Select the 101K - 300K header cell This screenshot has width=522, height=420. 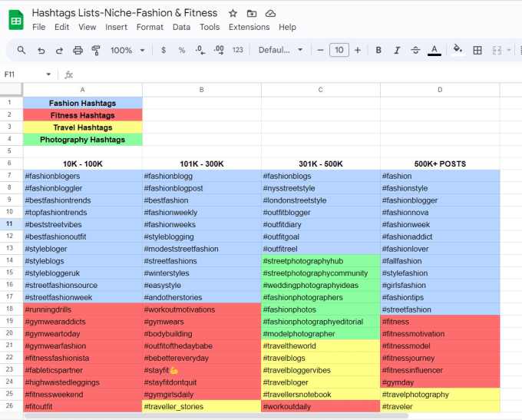pyautogui.click(x=201, y=164)
